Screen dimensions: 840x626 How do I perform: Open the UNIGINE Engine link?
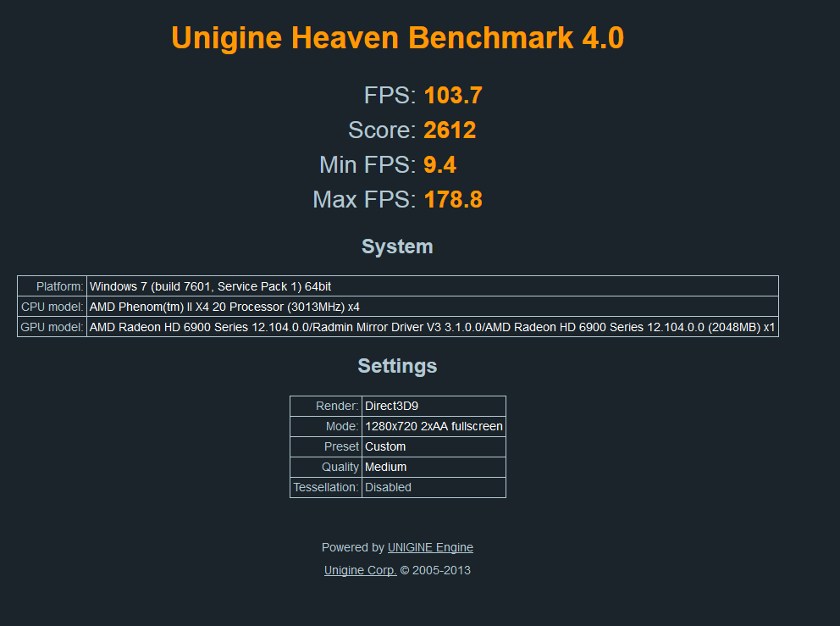(x=430, y=547)
